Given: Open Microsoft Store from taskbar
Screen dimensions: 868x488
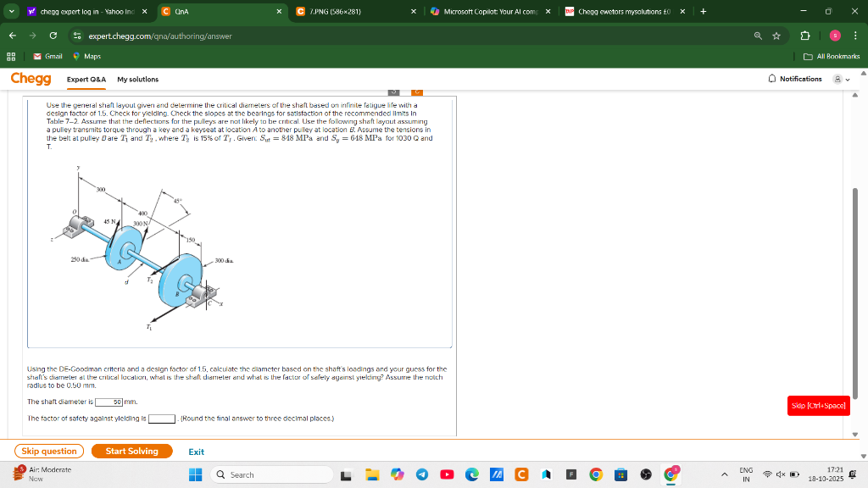Looking at the screenshot, I should point(620,474).
